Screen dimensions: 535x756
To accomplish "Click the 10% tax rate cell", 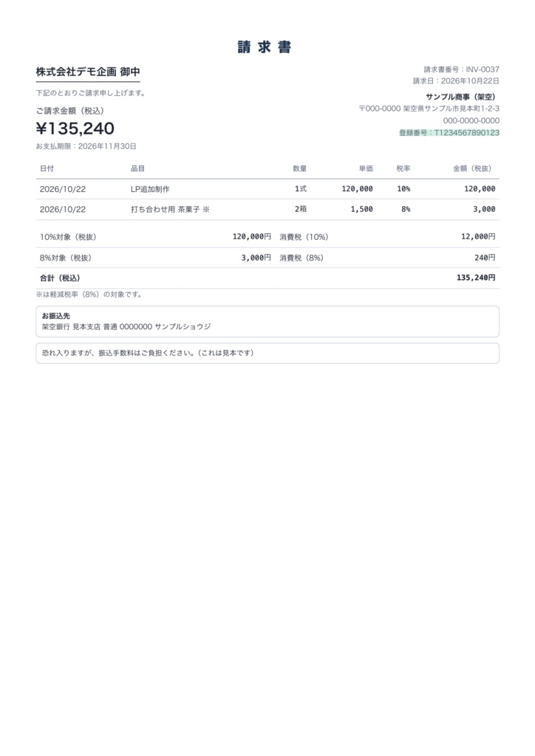I will click(x=403, y=189).
